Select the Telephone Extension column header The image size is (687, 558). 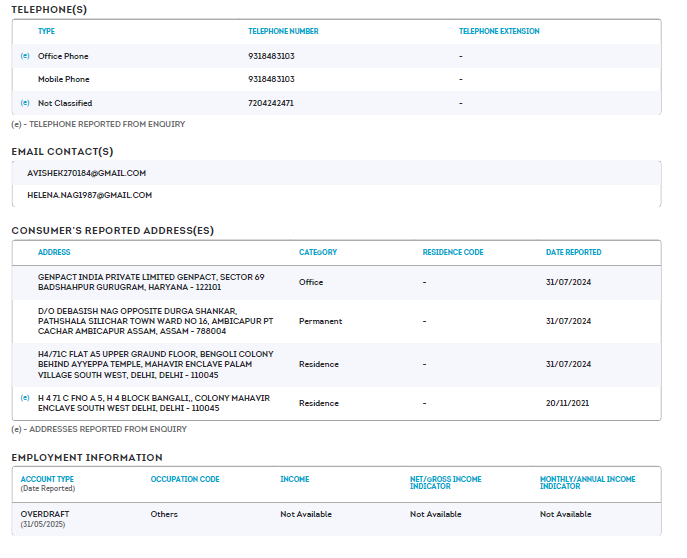coord(498,31)
